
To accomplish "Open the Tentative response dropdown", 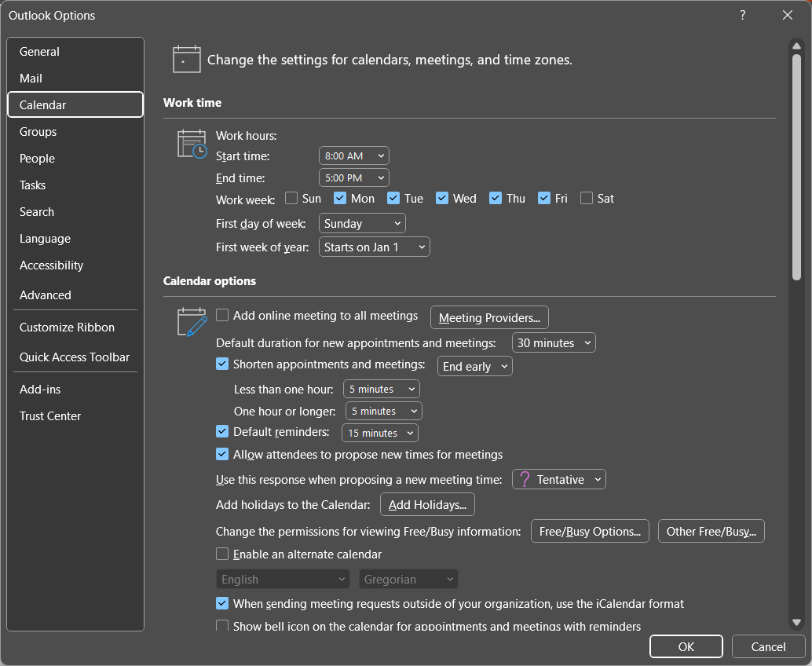I will (x=559, y=479).
